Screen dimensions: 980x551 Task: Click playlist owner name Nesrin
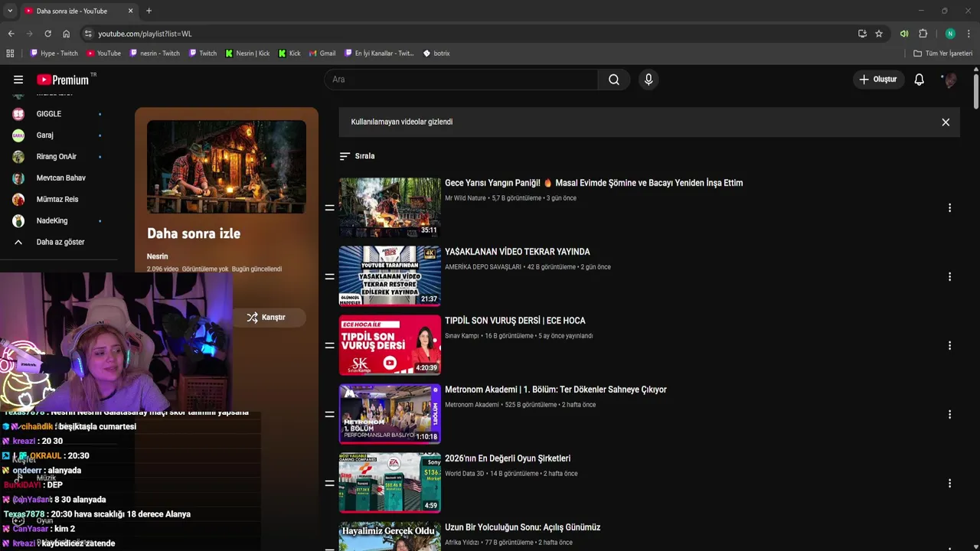(x=157, y=256)
